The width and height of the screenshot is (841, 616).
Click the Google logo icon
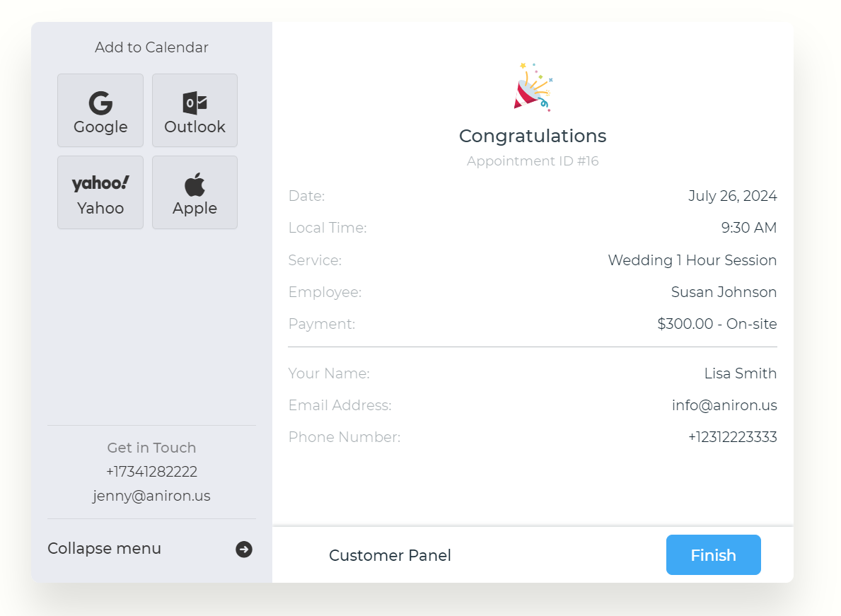coord(100,103)
